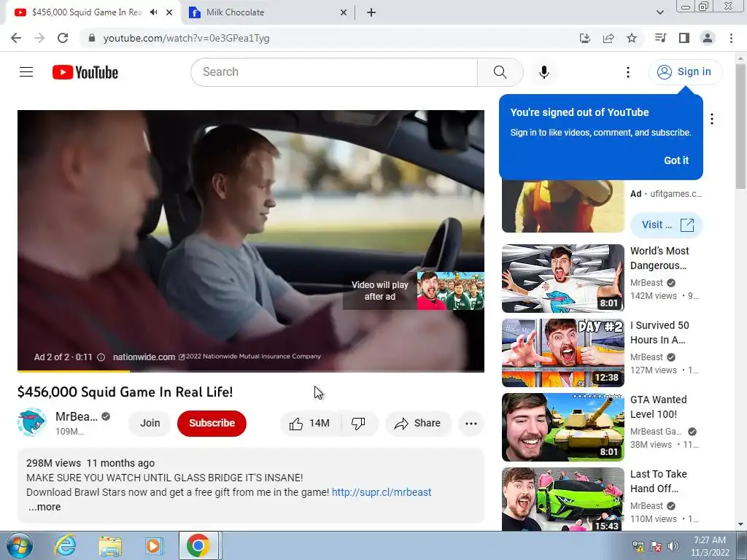
Task: Start voice search with microphone icon
Action: [x=543, y=72]
